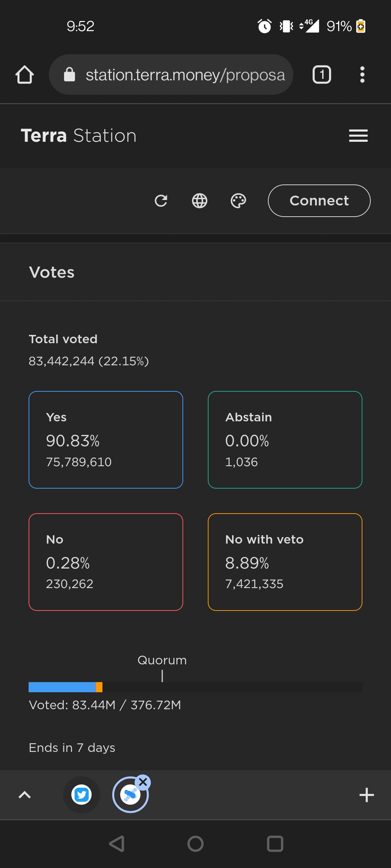The width and height of the screenshot is (391, 868).
Task: Open the Terra Station hamburger menu
Action: pos(358,135)
